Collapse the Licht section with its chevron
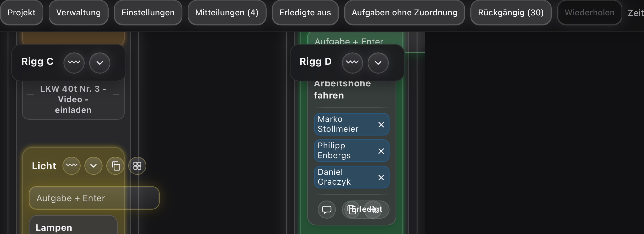This screenshot has width=644, height=234. pyautogui.click(x=93, y=166)
